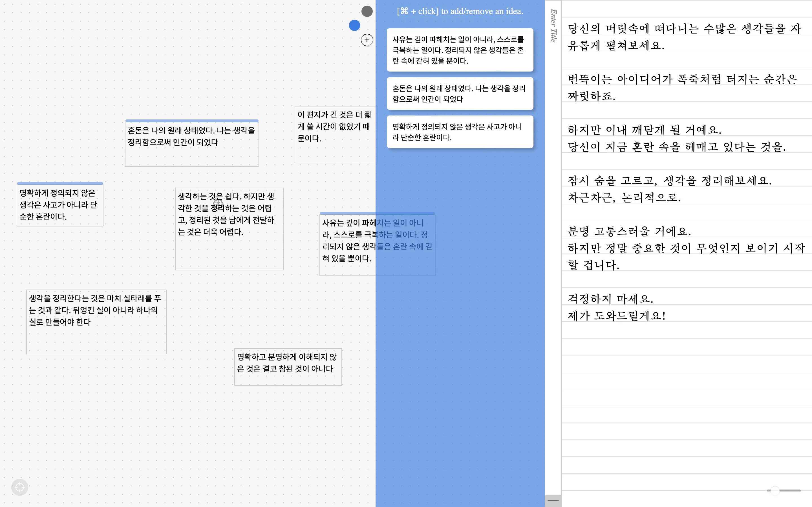Click the gray circle marker near the top

367,11
